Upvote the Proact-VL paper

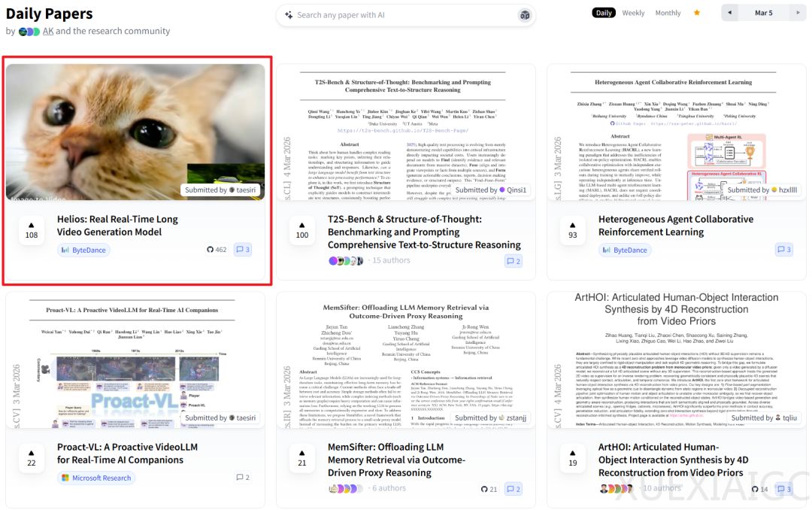click(32, 457)
